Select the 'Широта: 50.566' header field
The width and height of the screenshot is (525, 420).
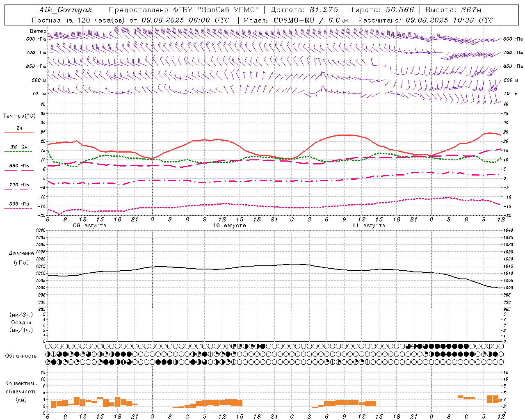[381, 10]
